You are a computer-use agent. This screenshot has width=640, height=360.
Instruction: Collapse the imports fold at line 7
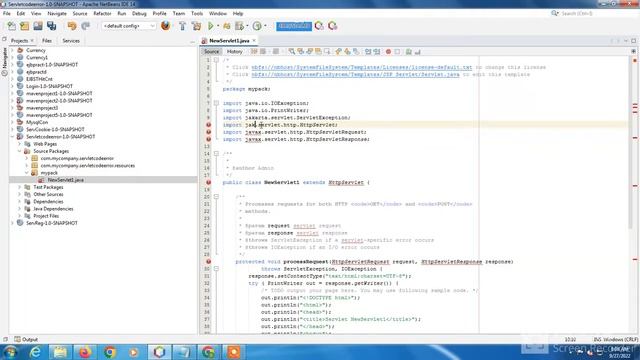(x=216, y=103)
